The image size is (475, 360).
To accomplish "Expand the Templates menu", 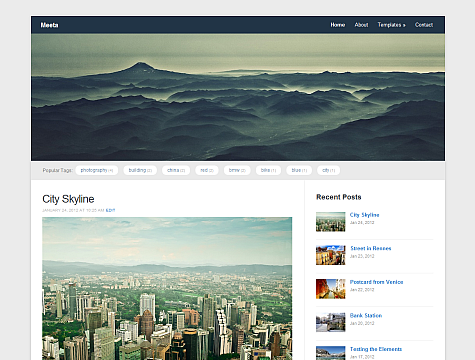I will click(x=392, y=25).
